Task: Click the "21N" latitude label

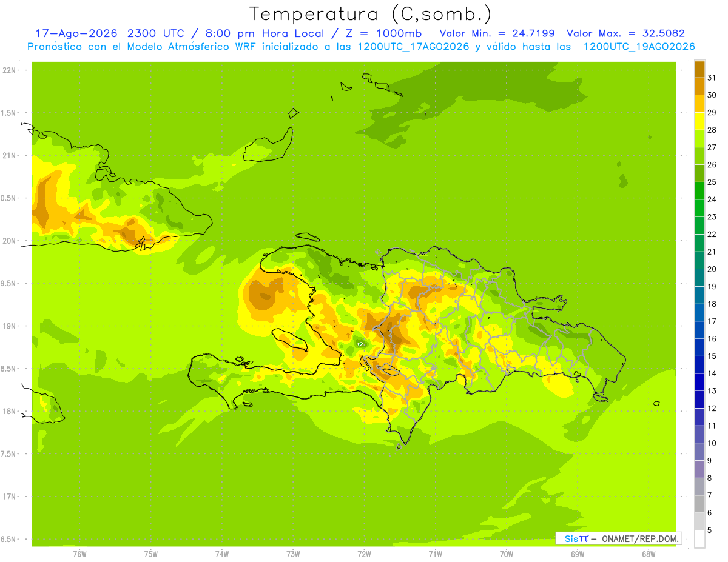Action: [8, 155]
